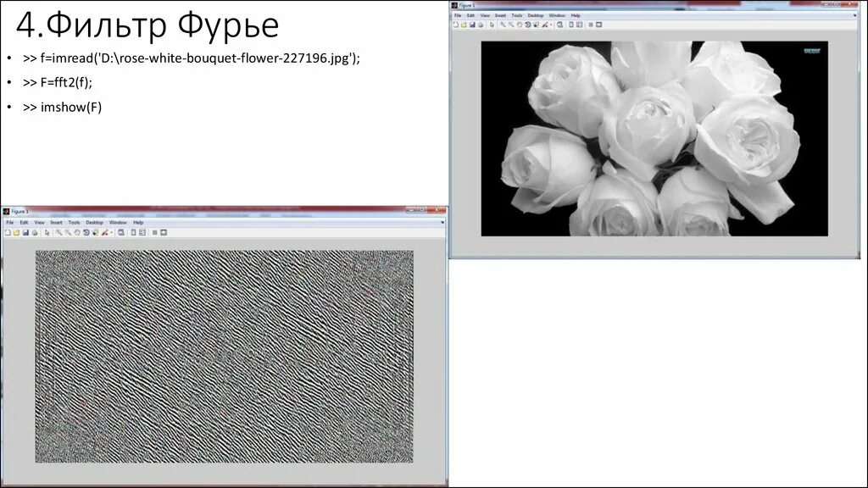Open Edit menu in FFT pattern window

24,223
